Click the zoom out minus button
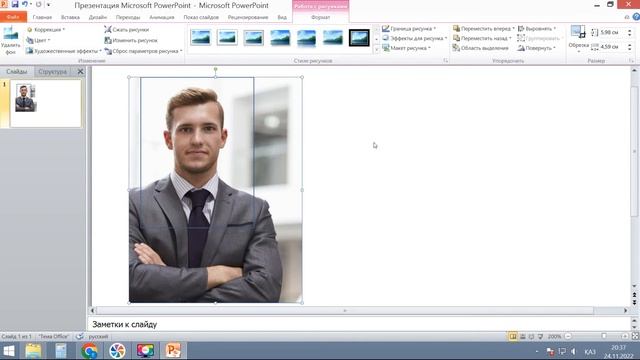The width and height of the screenshot is (640, 360). click(568, 336)
